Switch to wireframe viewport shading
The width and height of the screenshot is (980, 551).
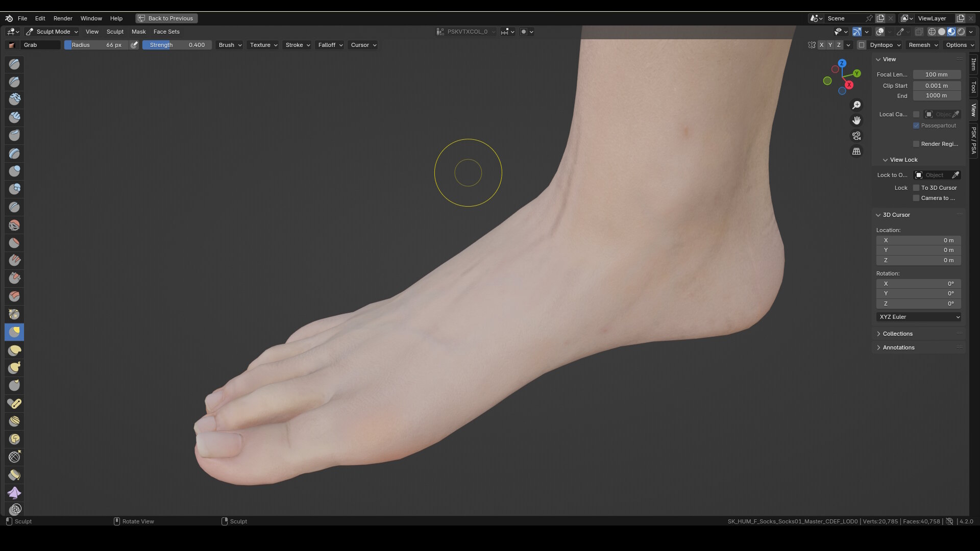click(x=932, y=32)
